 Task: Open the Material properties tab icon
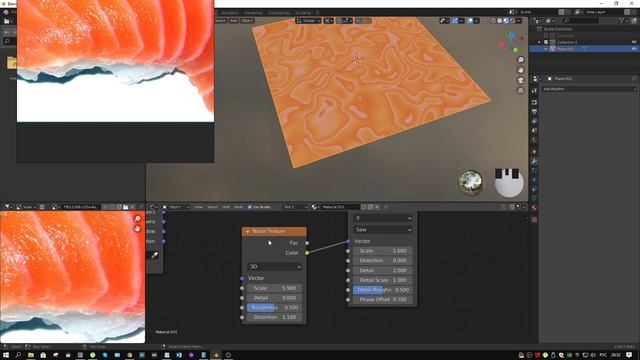pos(534,208)
